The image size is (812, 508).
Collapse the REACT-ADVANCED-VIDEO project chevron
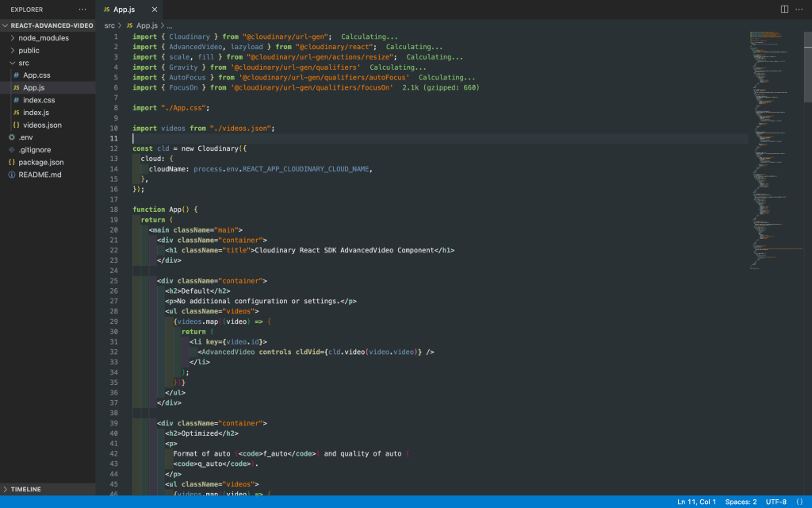coord(6,25)
